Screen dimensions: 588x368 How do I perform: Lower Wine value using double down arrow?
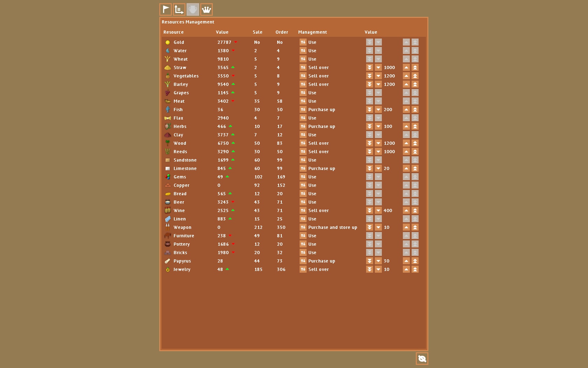pyautogui.click(x=370, y=210)
